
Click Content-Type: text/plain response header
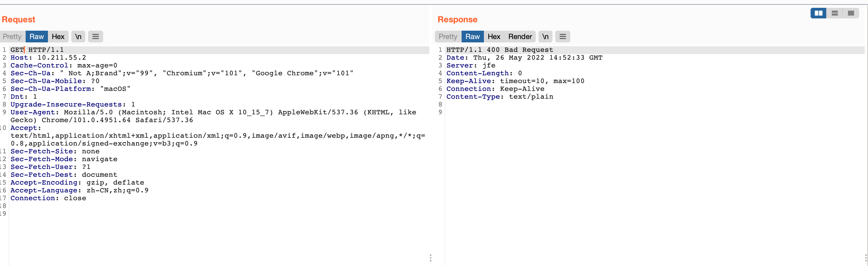tap(500, 96)
